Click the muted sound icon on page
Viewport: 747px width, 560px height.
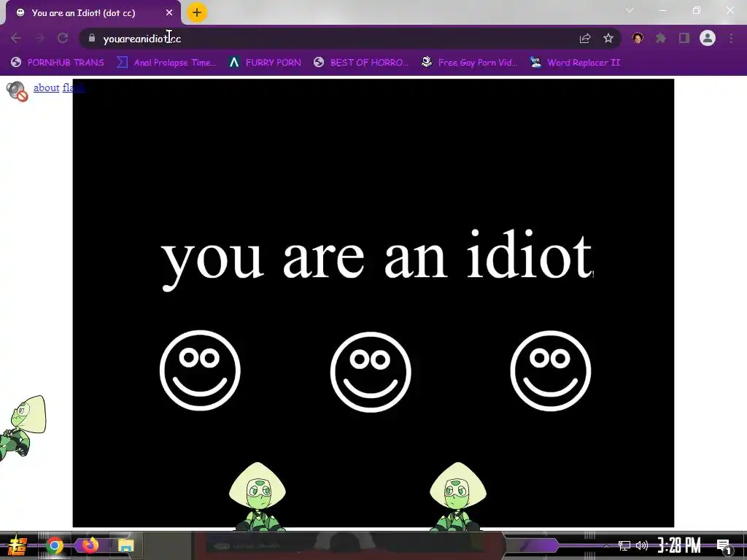[18, 91]
